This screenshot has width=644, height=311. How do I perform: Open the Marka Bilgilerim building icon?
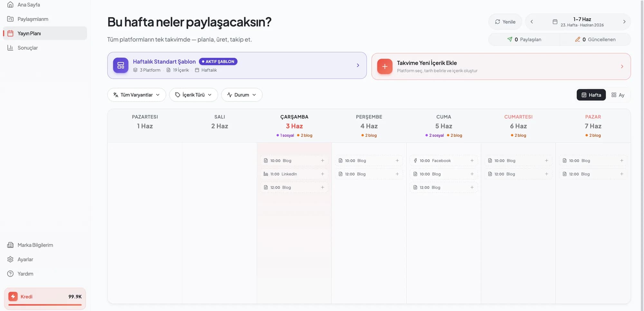click(x=10, y=245)
